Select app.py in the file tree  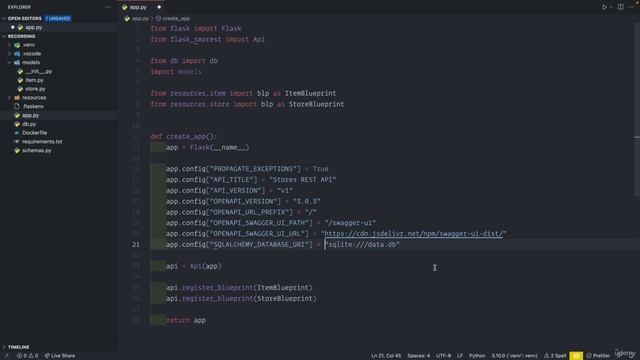tap(30, 115)
